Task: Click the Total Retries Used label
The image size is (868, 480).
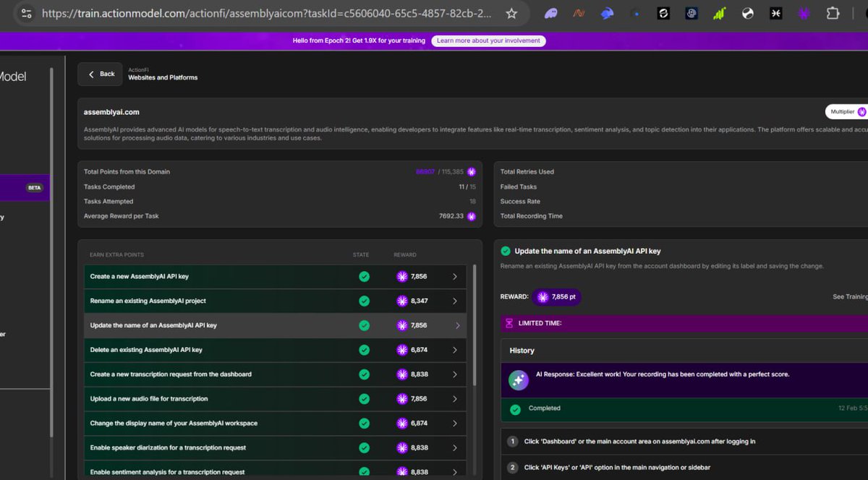Action: coord(527,172)
